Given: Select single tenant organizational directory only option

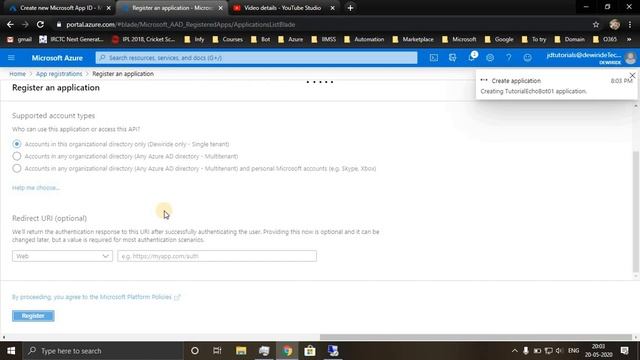Looking at the screenshot, I should [17, 144].
